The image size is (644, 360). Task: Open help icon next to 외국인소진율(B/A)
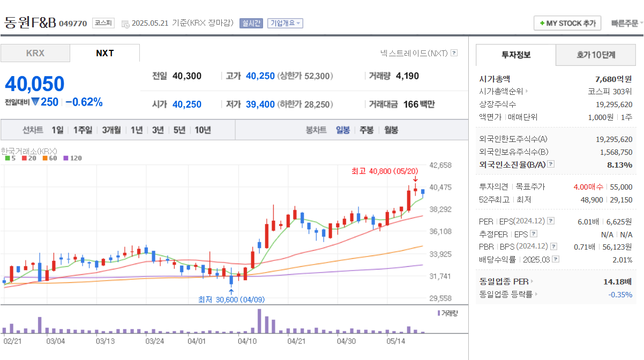(550, 164)
